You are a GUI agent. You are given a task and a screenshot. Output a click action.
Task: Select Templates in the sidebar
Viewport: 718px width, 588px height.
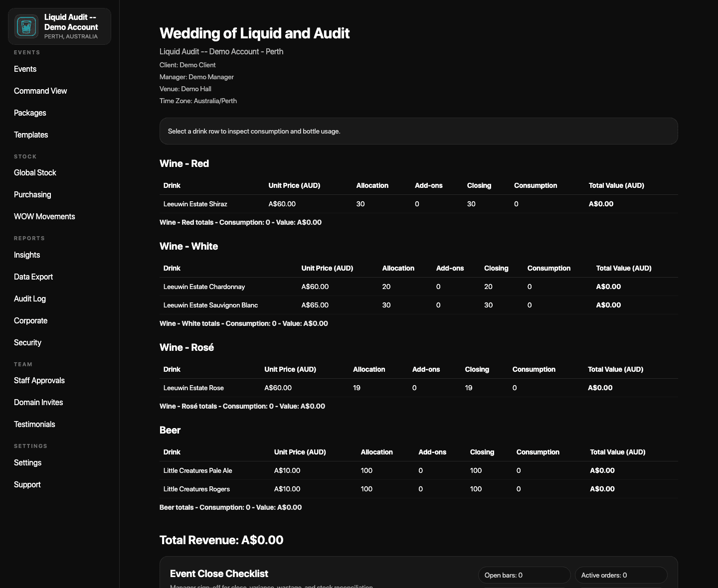31,135
